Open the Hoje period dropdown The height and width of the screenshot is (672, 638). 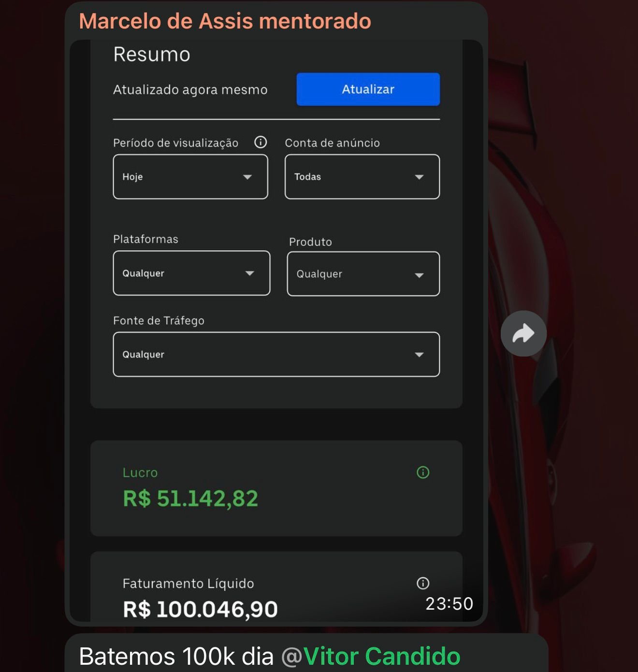pyautogui.click(x=190, y=177)
